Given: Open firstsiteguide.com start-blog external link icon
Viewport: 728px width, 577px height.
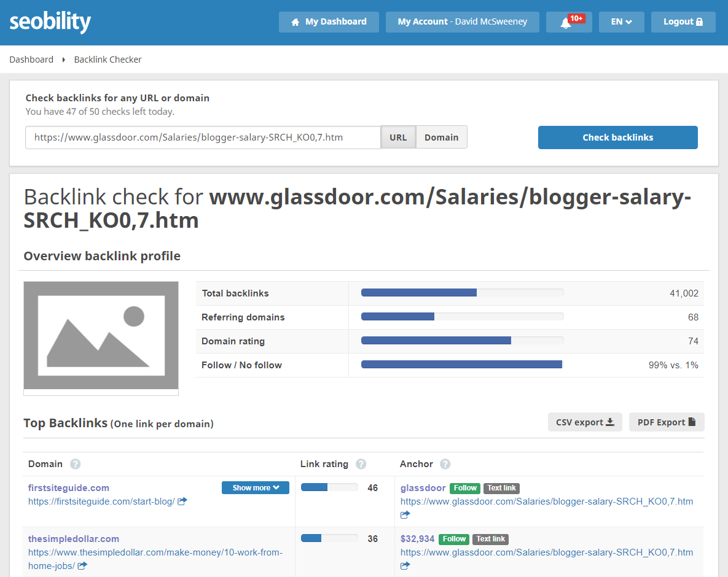Looking at the screenshot, I should 182,501.
